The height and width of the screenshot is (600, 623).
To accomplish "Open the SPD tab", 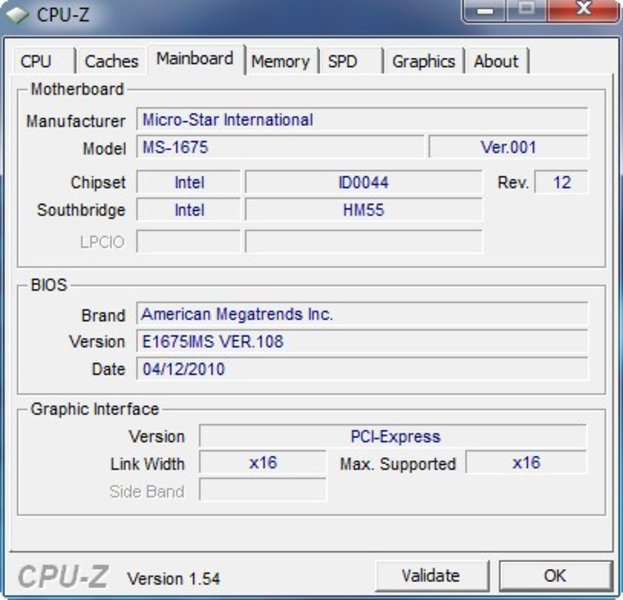I will (351, 61).
